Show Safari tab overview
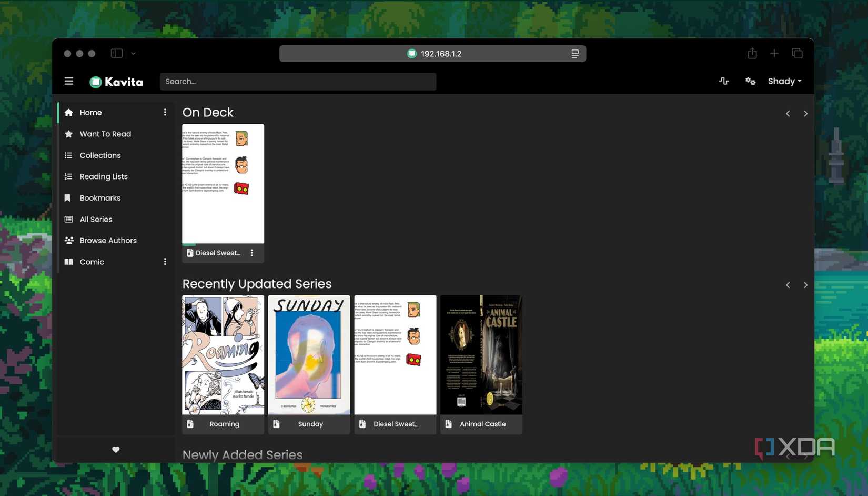Viewport: 868px width, 496px height. coord(797,53)
